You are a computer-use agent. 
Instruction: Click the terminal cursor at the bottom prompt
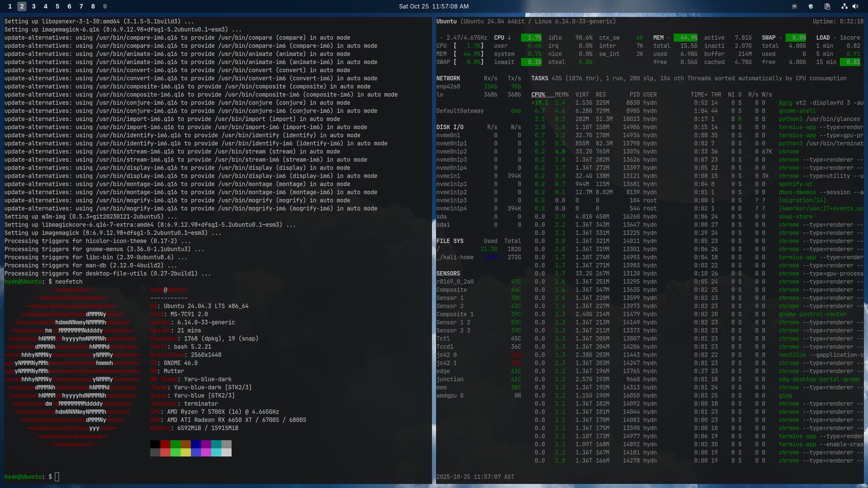click(57, 477)
